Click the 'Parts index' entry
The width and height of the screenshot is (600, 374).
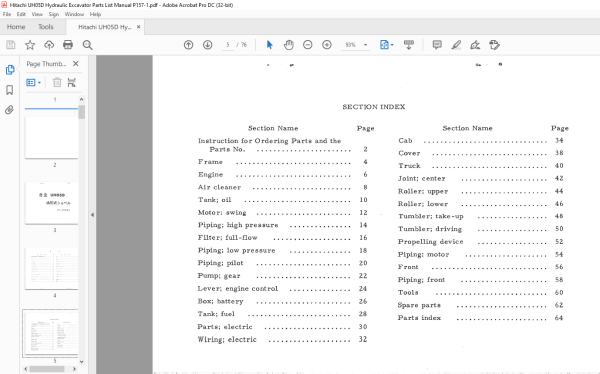(x=419, y=318)
